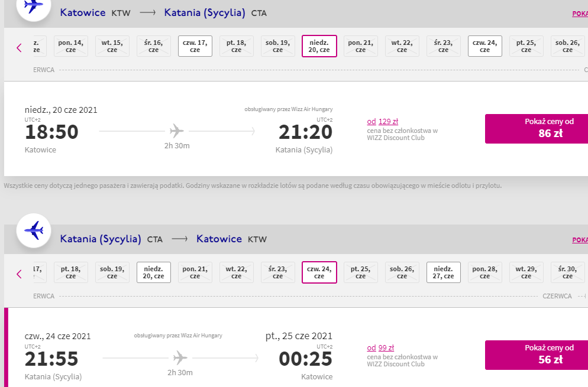Click the plane icon in 21:55 flight route
This screenshot has height=387, width=588.
pos(180,358)
